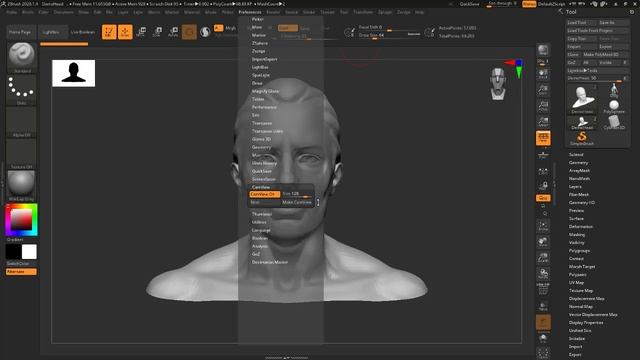Toggle Live Boolean
The image size is (640, 360).
tap(83, 32)
